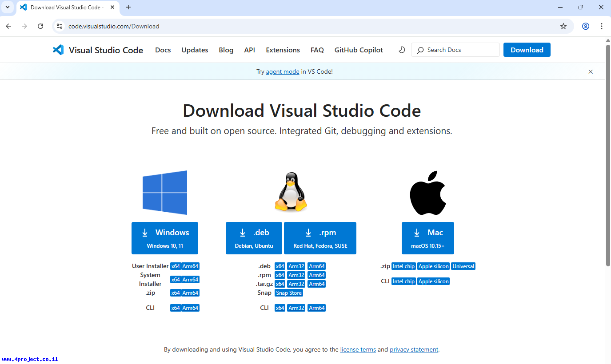Select x64 for Linux CLI

tap(280, 308)
